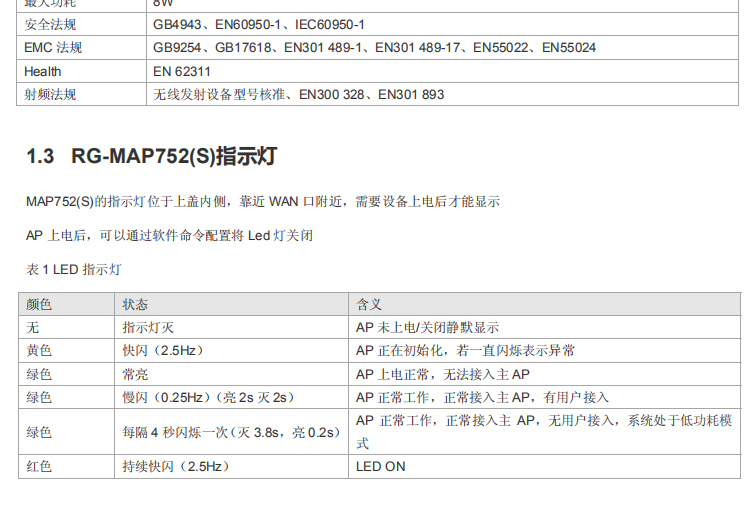The height and width of the screenshot is (509, 750).
Task: Select the cell "AP 未上电/关闭静默显示"
Action: (544, 328)
